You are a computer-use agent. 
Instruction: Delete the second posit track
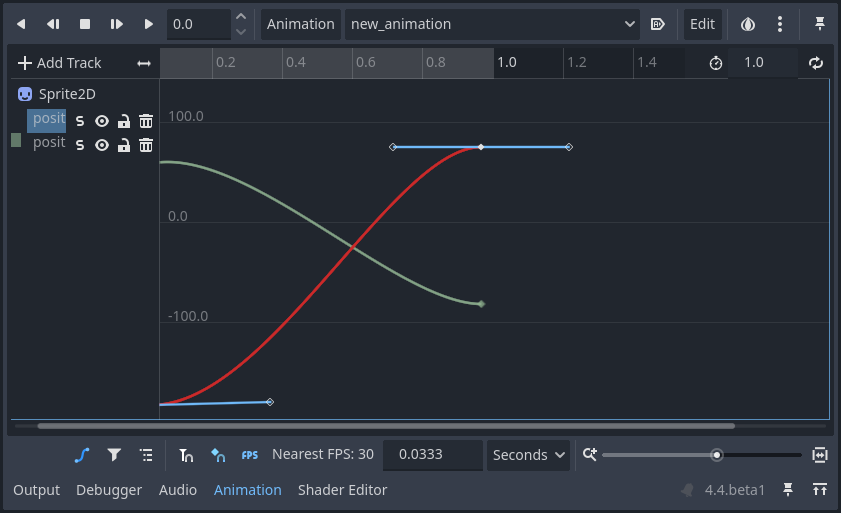146,145
